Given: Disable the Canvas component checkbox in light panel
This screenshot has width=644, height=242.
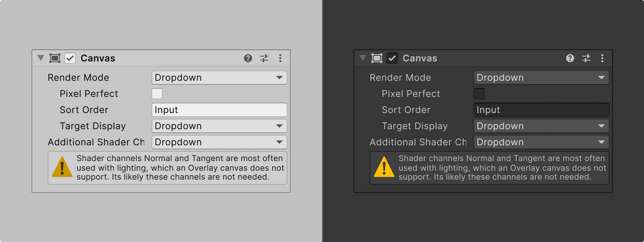Looking at the screenshot, I should pyautogui.click(x=70, y=58).
